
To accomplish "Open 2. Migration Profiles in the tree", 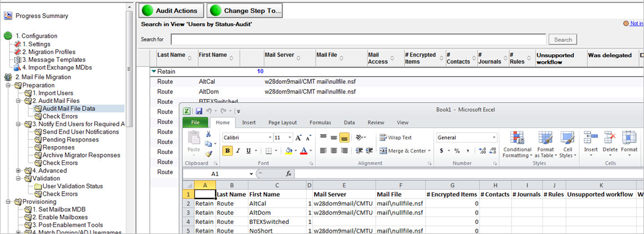I will coord(49,52).
